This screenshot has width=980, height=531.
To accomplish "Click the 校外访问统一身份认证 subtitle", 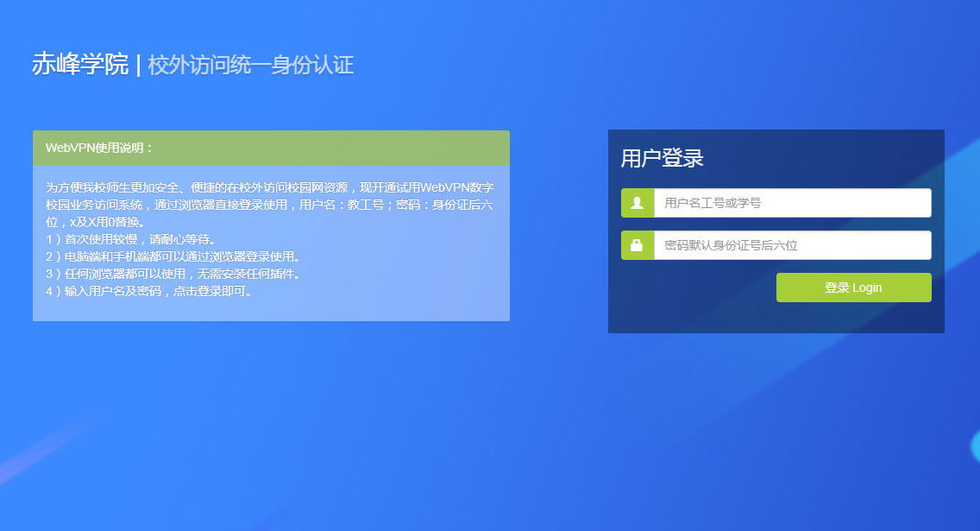I will tap(251, 65).
